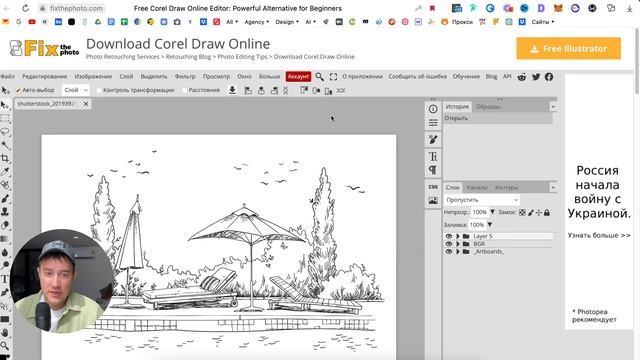Click the Узнать больше >> link
640x360 pixels.
(599, 235)
